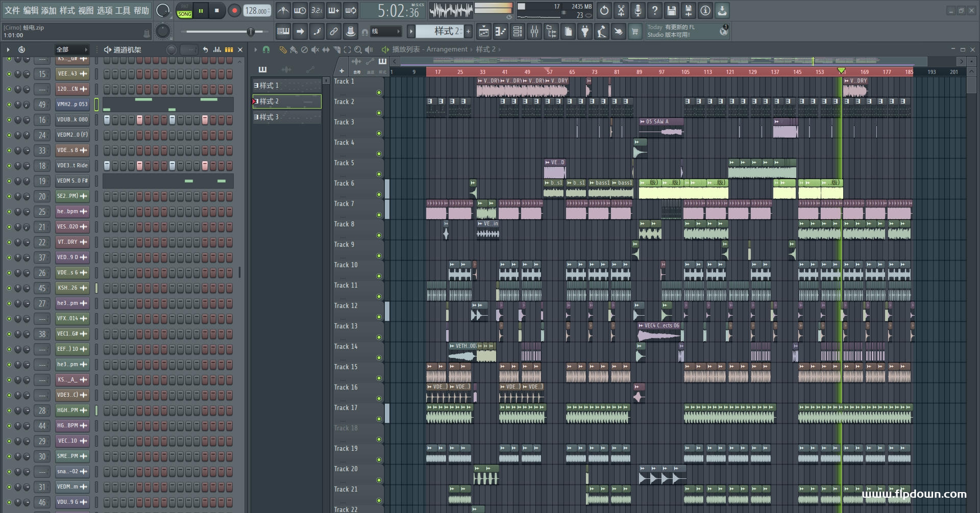Stop playback with the stop button

click(217, 11)
